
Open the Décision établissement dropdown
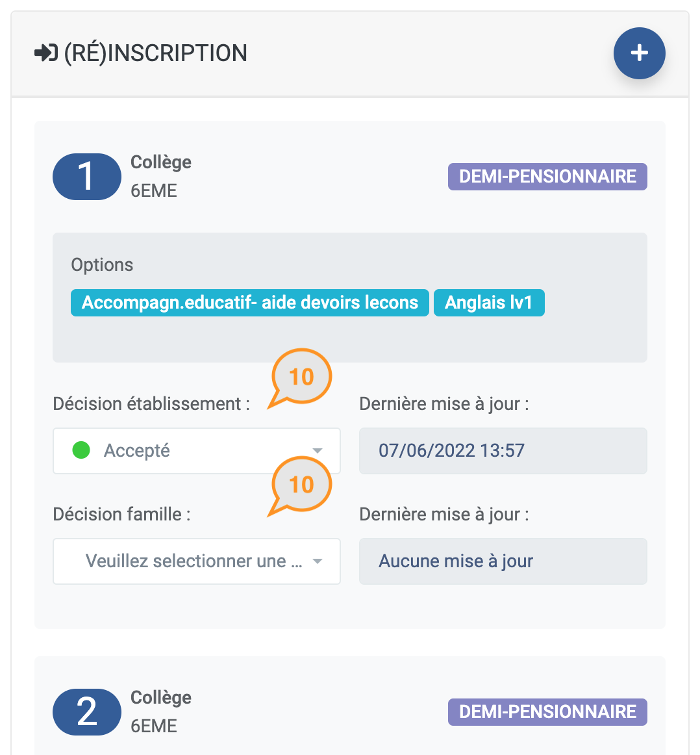point(197,451)
